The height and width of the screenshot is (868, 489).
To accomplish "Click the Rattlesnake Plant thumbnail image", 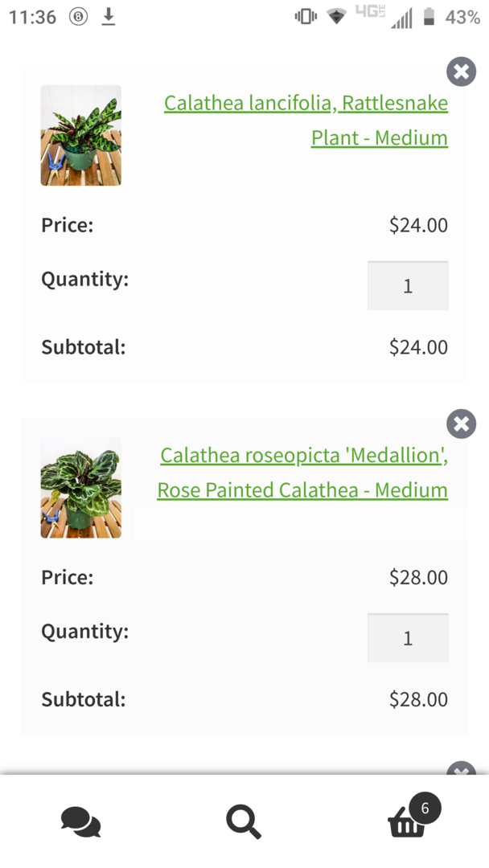I will point(81,135).
